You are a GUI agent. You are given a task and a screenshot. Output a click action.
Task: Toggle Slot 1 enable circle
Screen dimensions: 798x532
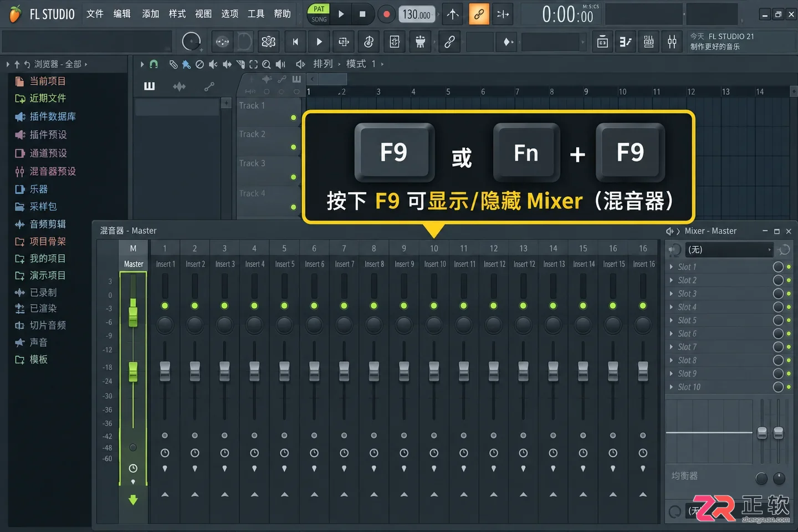[778, 267]
